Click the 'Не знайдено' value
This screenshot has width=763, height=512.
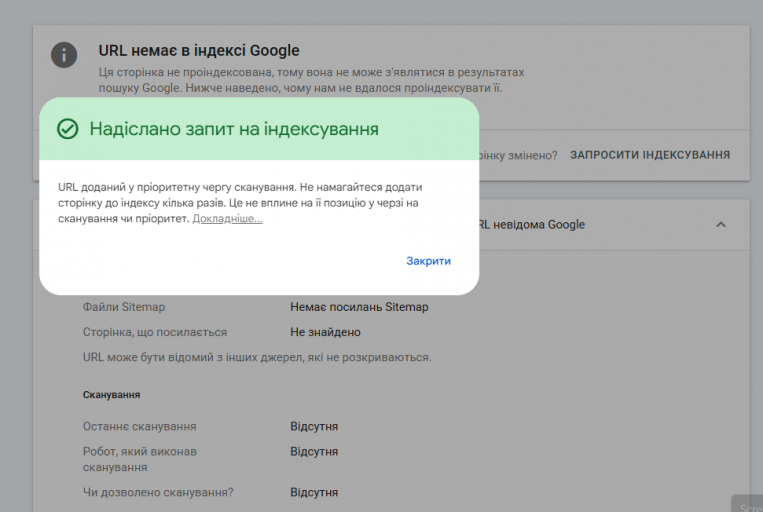tap(325, 332)
